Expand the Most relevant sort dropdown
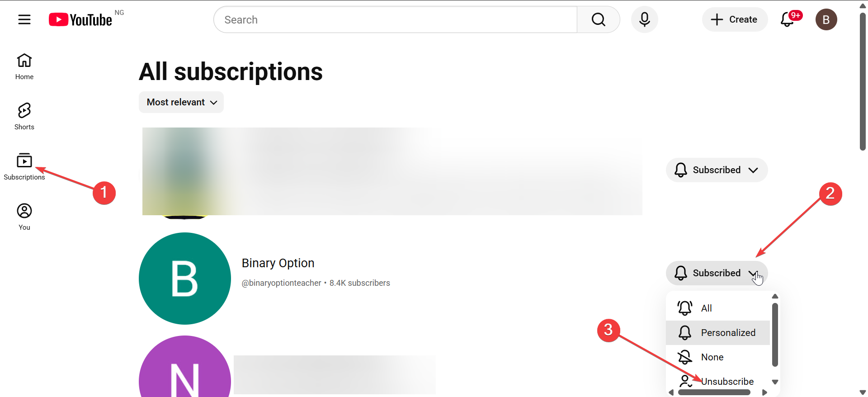Viewport: 868px width, 397px height. (181, 102)
